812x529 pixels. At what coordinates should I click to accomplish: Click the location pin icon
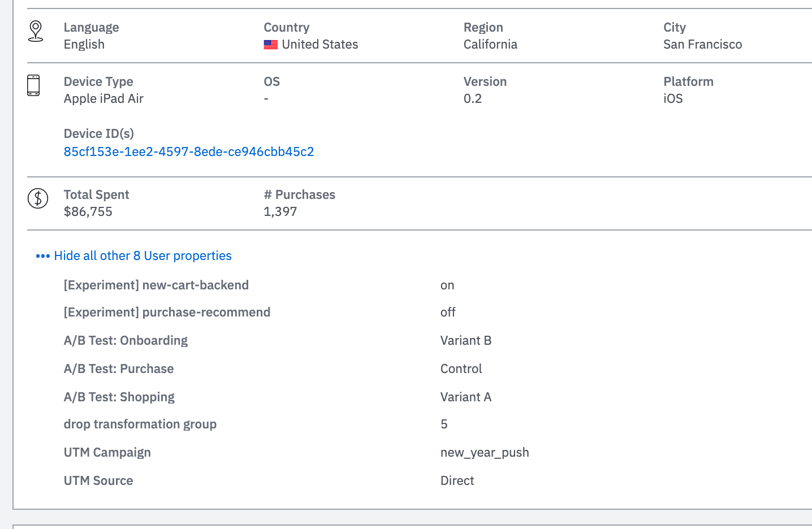(x=36, y=31)
